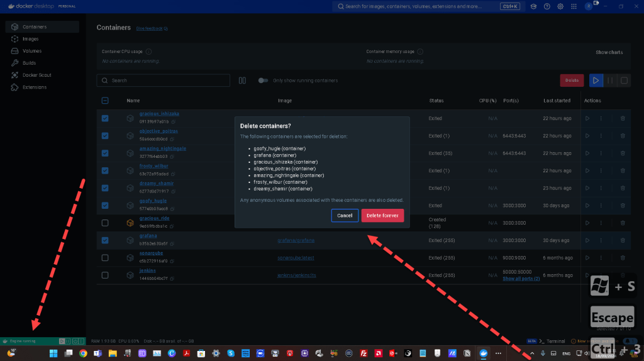Viewport: 644px width, 361px height.
Task: Open the user account avatar
Action: [589, 6]
